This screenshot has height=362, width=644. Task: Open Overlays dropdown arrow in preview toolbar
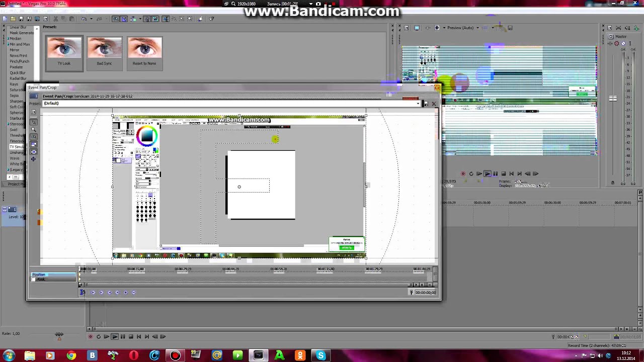tap(493, 28)
